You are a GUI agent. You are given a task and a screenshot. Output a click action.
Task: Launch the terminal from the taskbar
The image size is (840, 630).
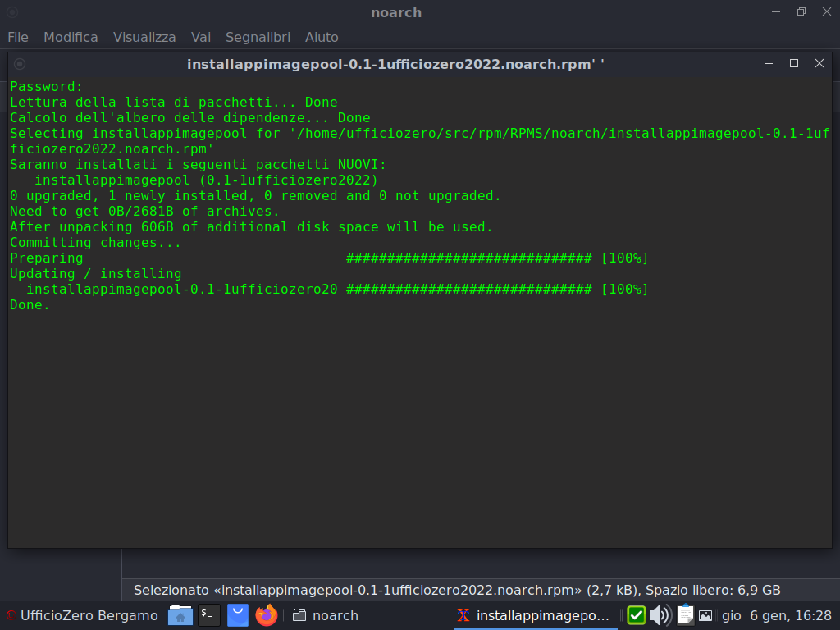209,614
